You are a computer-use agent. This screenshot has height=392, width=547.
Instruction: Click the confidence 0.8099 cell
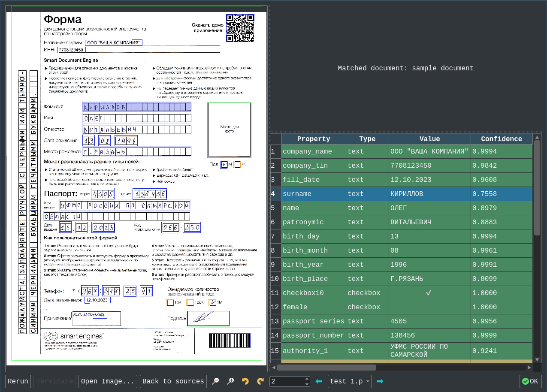502,279
